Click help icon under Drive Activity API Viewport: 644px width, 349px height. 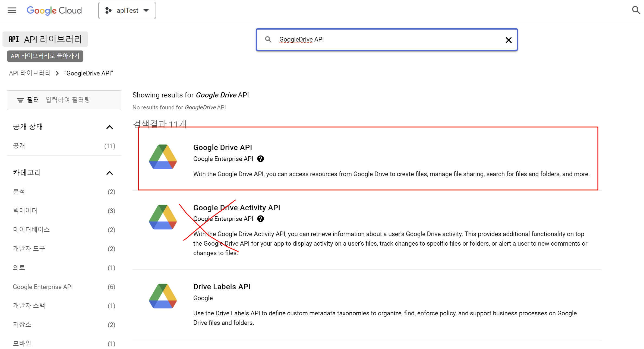260,219
